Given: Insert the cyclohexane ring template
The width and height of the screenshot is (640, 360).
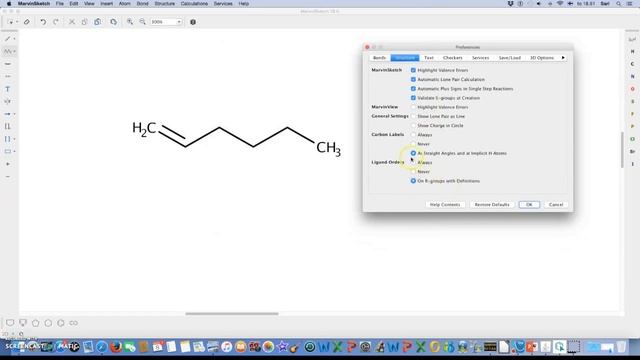Looking at the screenshot, I should [48, 323].
